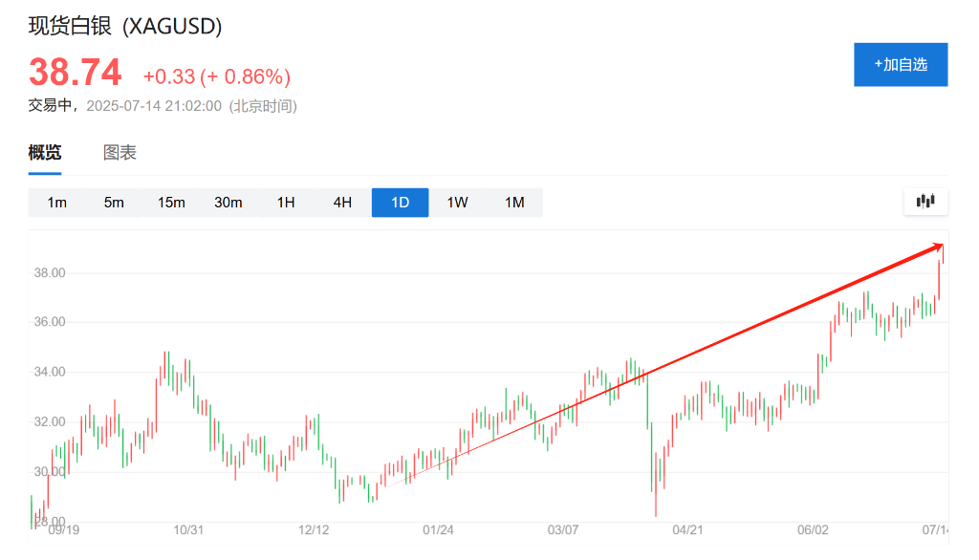This screenshot has height=560, width=979.
Task: Click the 38.74 current price
Action: click(x=76, y=73)
